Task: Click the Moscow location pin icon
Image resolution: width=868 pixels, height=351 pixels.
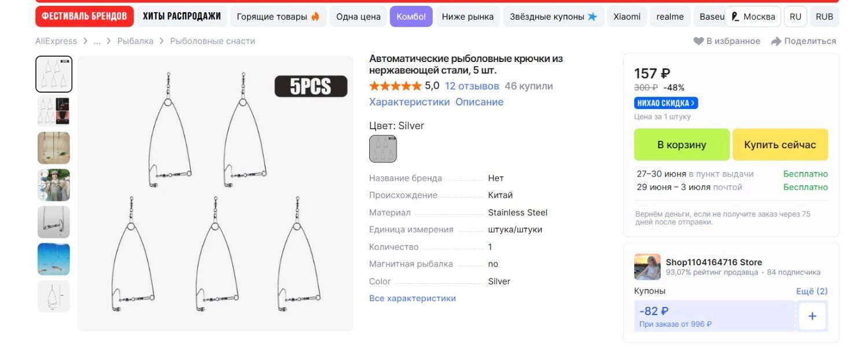Action: pyautogui.click(x=735, y=17)
